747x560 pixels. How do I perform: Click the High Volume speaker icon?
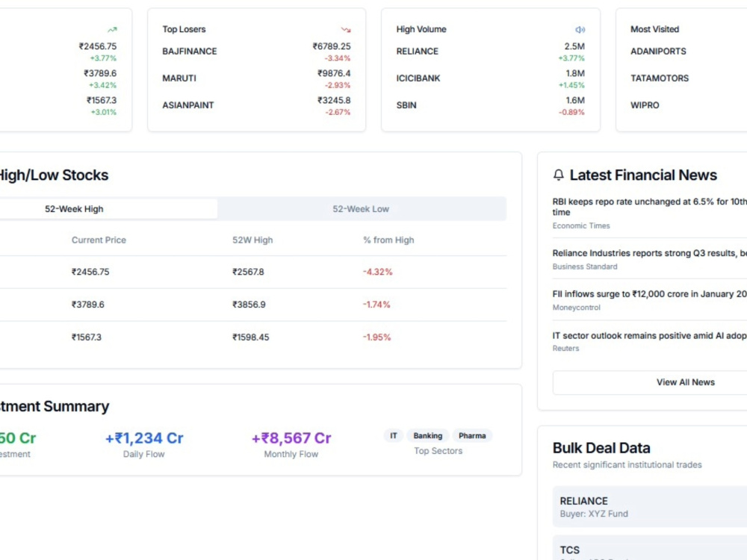click(580, 30)
